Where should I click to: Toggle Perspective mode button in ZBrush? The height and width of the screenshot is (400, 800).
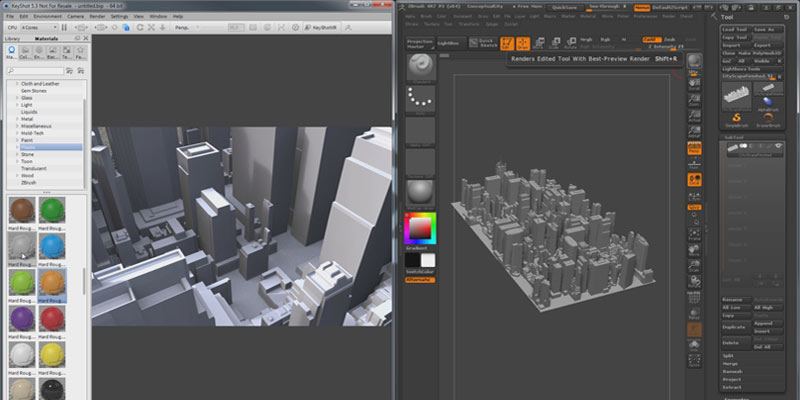point(694,148)
